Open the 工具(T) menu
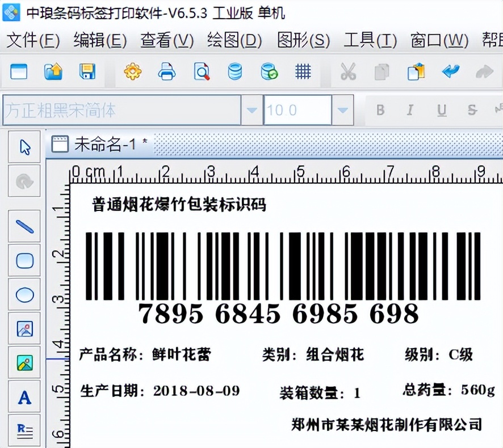 (370, 40)
